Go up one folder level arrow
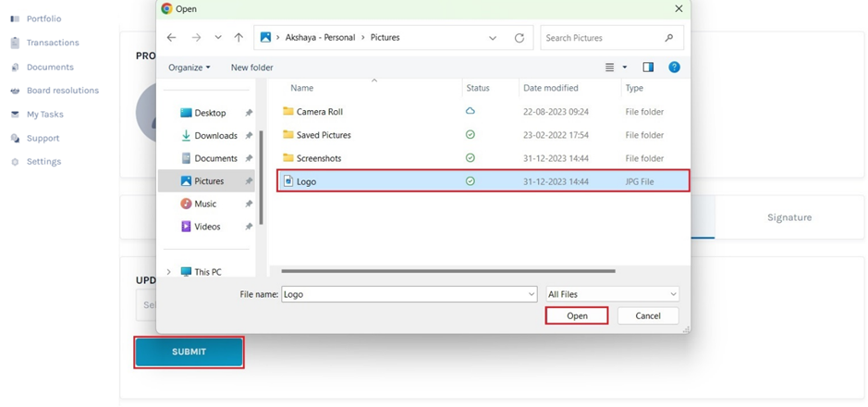The image size is (868, 407). tap(238, 38)
